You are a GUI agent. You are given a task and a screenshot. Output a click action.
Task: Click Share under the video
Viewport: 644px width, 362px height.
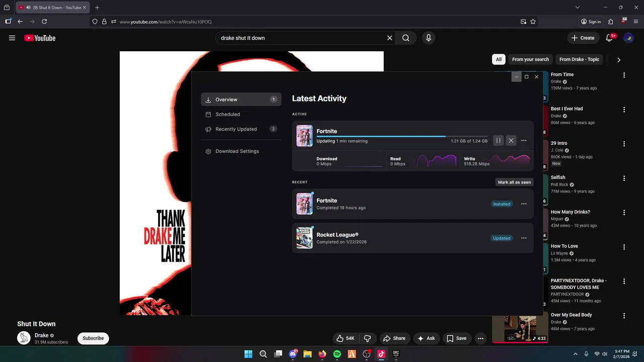[394, 338]
